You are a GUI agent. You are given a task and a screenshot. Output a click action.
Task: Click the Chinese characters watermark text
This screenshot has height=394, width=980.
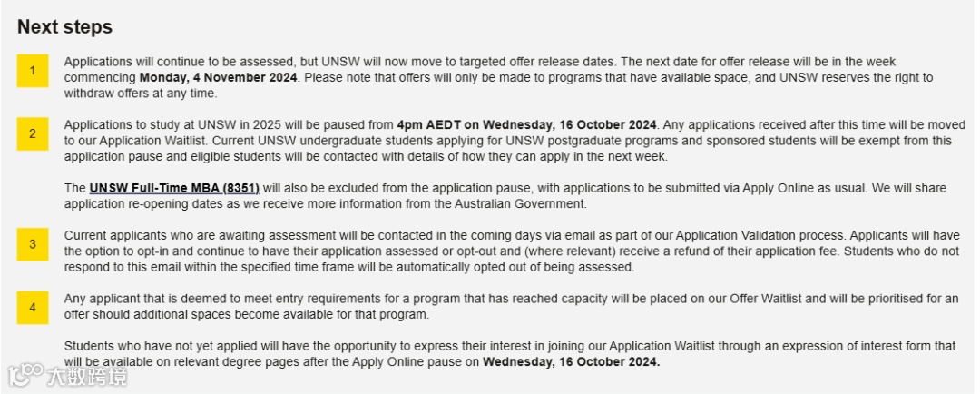(86, 377)
